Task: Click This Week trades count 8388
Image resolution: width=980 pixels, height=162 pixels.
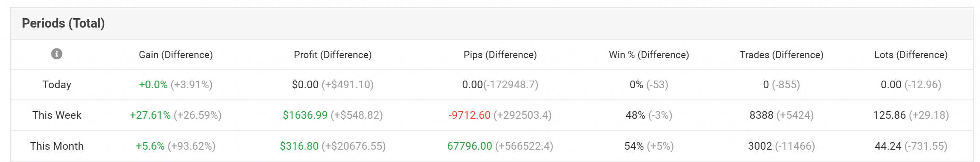Action: tap(762, 115)
